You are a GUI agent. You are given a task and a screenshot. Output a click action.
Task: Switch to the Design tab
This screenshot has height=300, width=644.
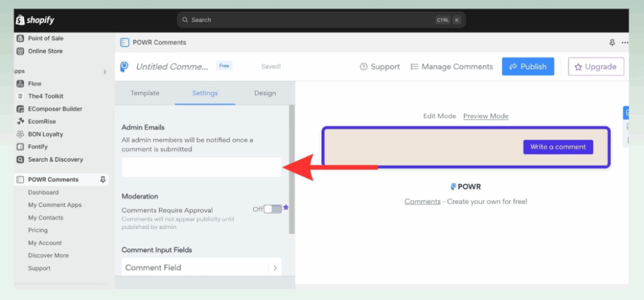coord(265,93)
